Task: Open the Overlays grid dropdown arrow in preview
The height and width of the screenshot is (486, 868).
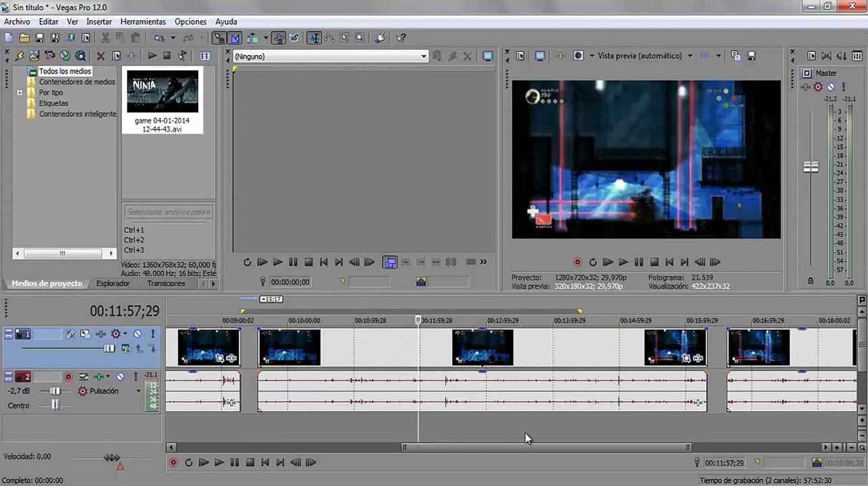Action: [x=718, y=56]
